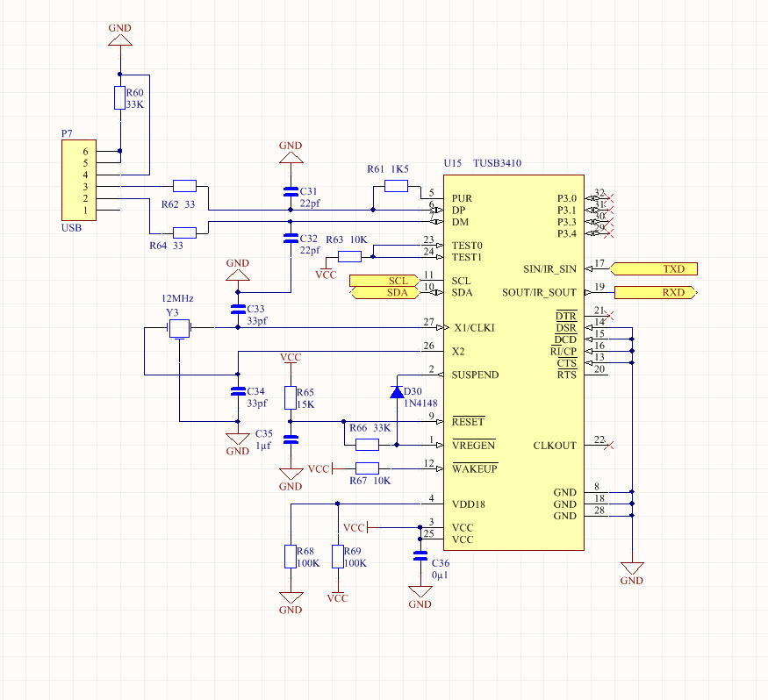Select capacitor C35 symbol
The width and height of the screenshot is (768, 700).
291,439
